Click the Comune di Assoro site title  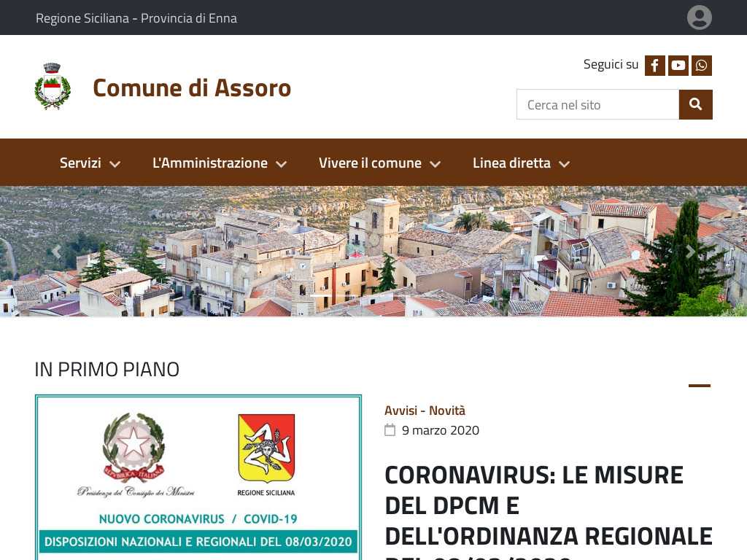click(x=192, y=87)
